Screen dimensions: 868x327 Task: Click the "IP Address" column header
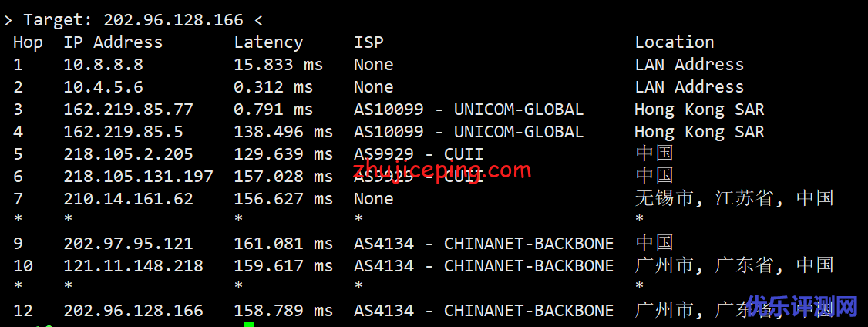pyautogui.click(x=113, y=42)
